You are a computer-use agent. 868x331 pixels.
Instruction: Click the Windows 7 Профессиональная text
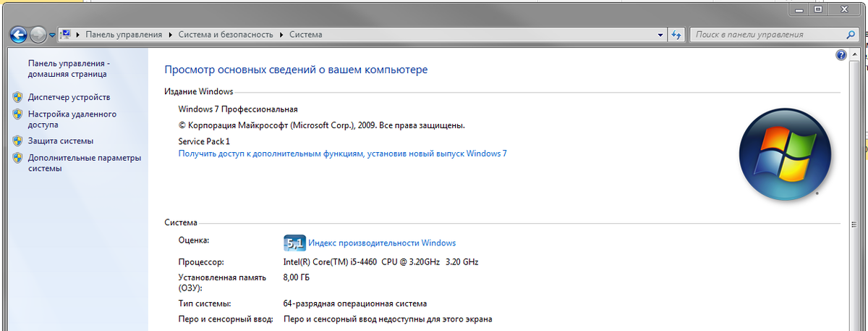[x=238, y=109]
